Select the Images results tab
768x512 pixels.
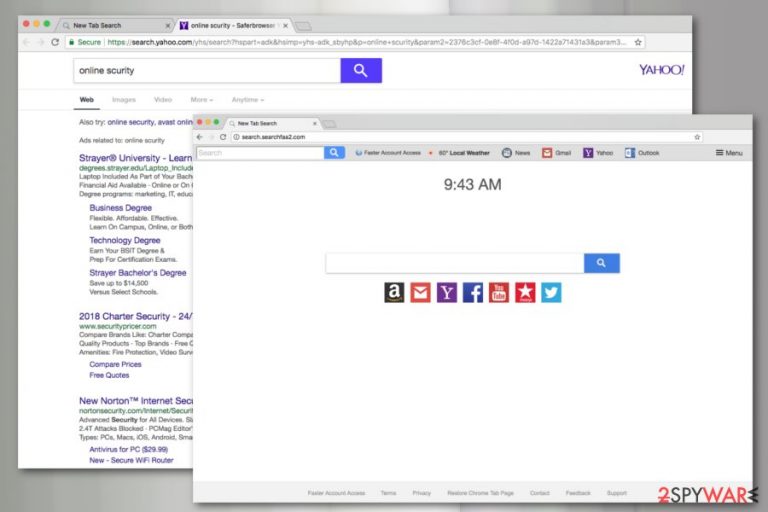[x=124, y=99]
